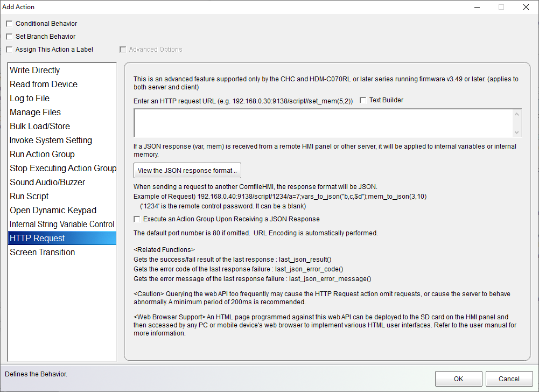Click the URL field scrollbar down arrow
The height and width of the screenshot is (392, 539).
point(517,132)
